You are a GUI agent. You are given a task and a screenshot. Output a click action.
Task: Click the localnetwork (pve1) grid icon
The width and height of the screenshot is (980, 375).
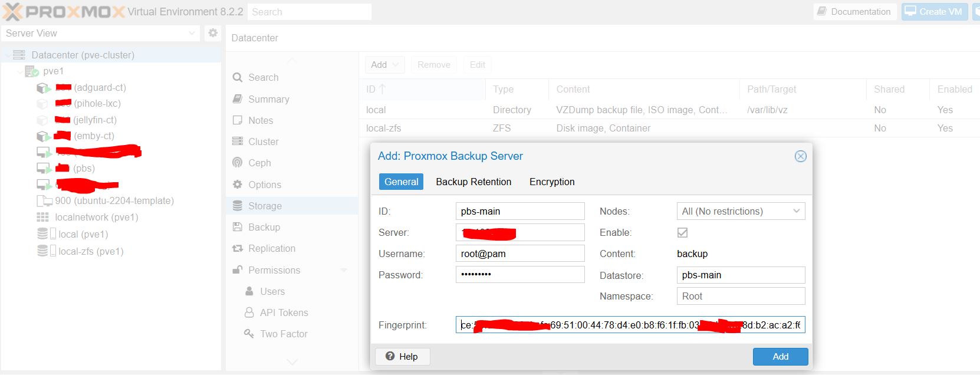click(43, 217)
